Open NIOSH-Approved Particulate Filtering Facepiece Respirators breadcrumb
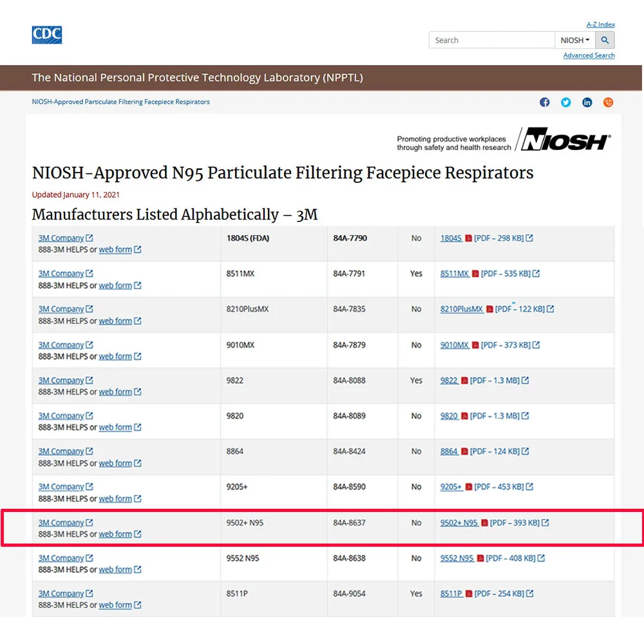Screen dimensions: 644x644 pos(121,102)
